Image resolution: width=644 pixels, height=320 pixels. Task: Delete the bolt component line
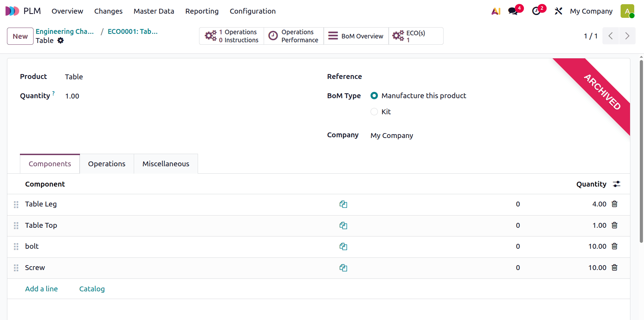click(615, 246)
